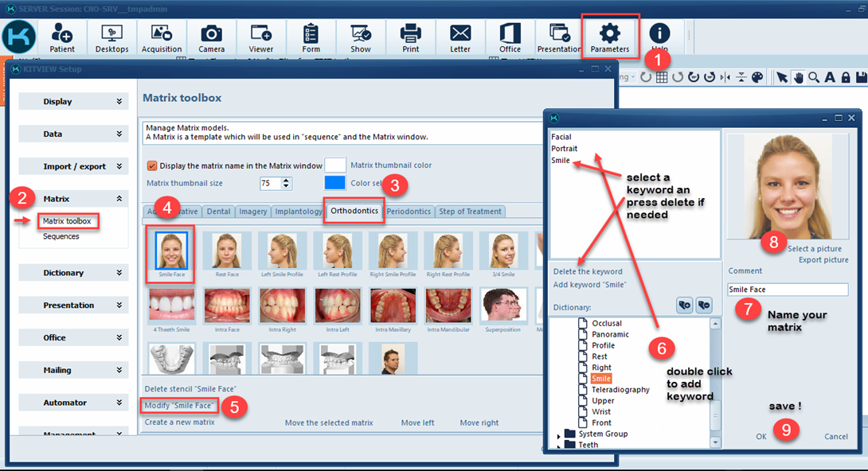Select the magnifier zoom tool
Image resolution: width=868 pixels, height=471 pixels.
point(814,77)
